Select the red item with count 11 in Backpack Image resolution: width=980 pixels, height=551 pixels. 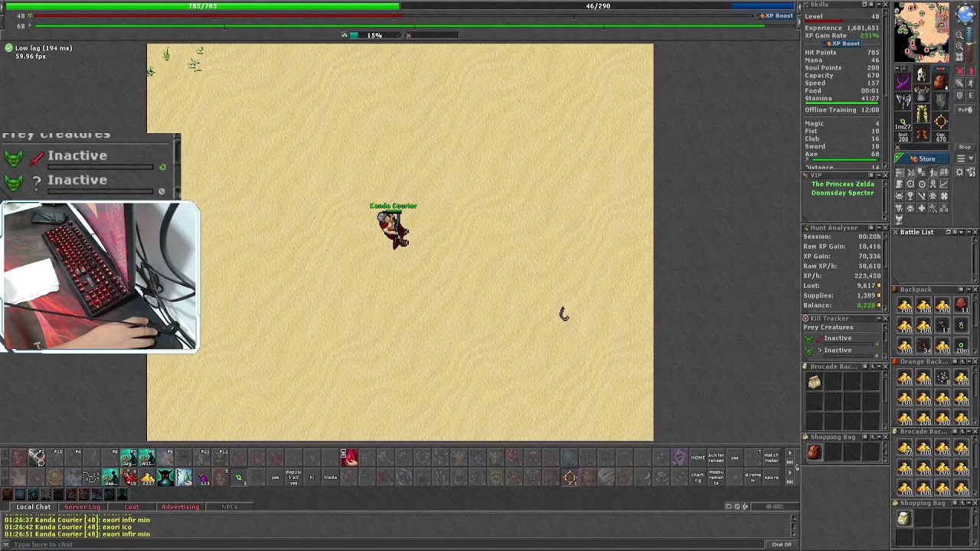[961, 306]
